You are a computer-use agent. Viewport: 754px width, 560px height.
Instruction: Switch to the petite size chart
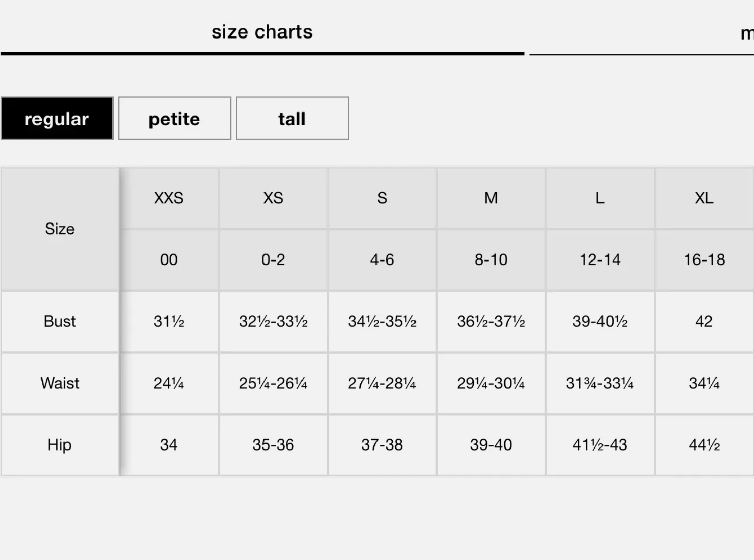(x=174, y=119)
